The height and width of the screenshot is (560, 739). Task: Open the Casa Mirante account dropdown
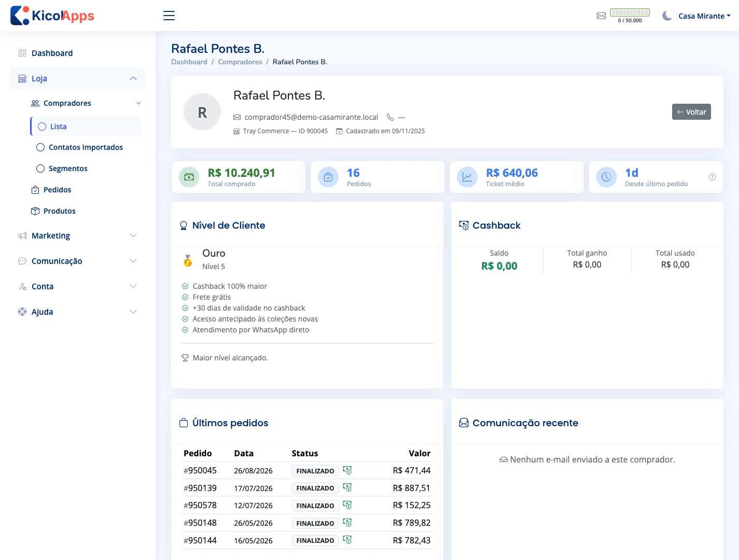[704, 16]
